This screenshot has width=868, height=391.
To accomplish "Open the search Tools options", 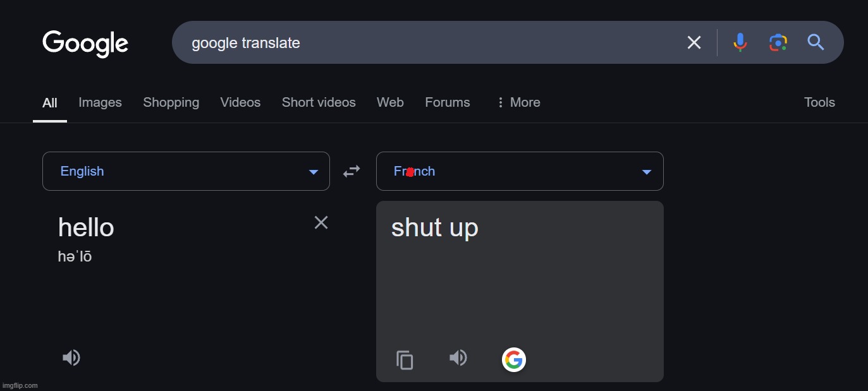I will (819, 102).
